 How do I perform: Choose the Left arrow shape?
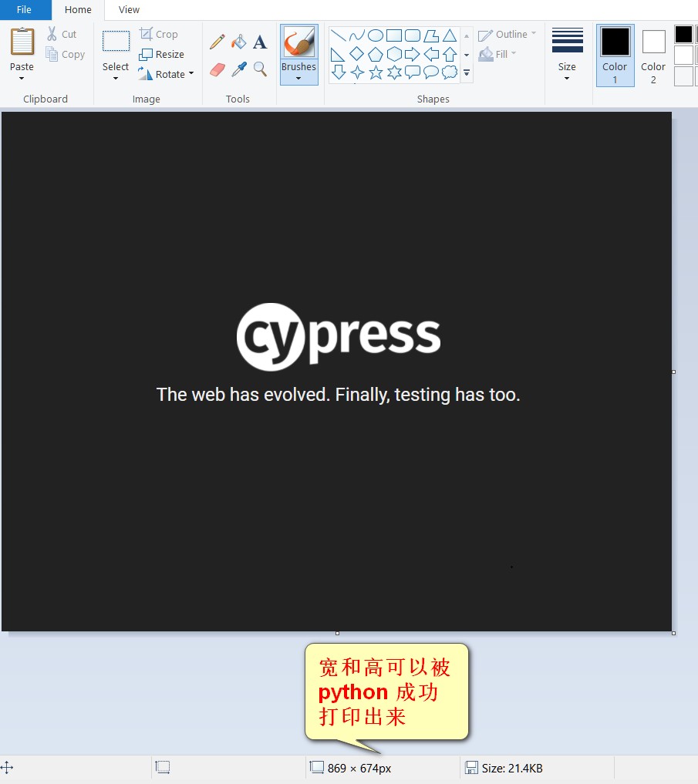pyautogui.click(x=431, y=54)
